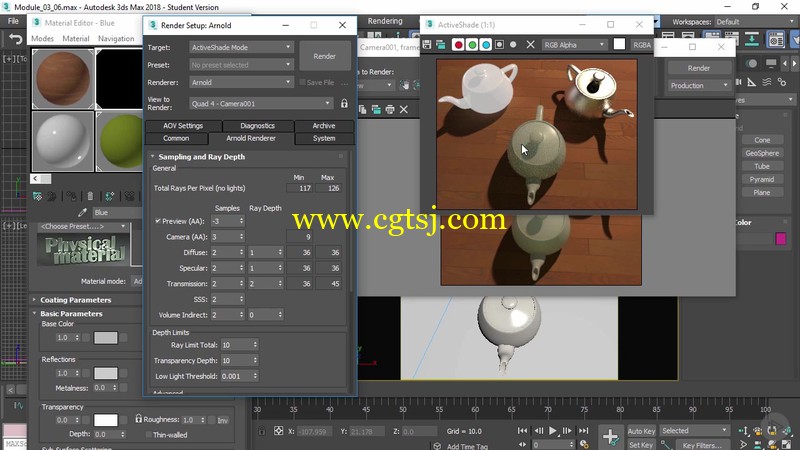Toggle the Preview (AA) checkbox
The image size is (800, 450).
[x=158, y=221]
